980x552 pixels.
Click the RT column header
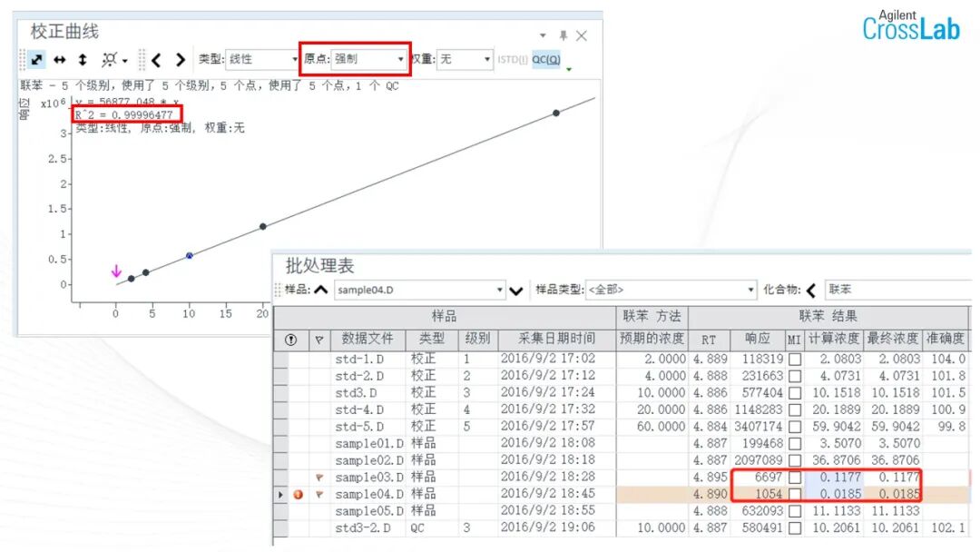708,340
